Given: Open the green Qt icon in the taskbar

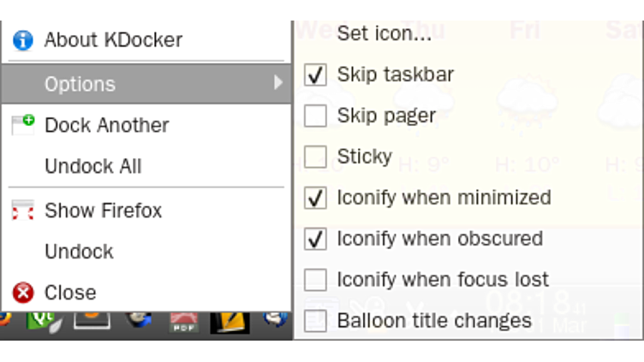Looking at the screenshot, I should pos(41,321).
